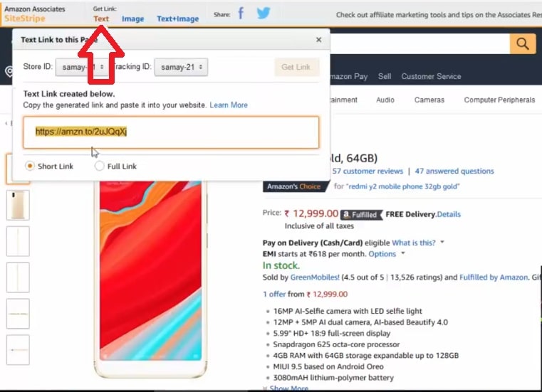Viewport: 542px width, 392px height.
Task: Expand the What is this? arrow
Action: coord(442,243)
